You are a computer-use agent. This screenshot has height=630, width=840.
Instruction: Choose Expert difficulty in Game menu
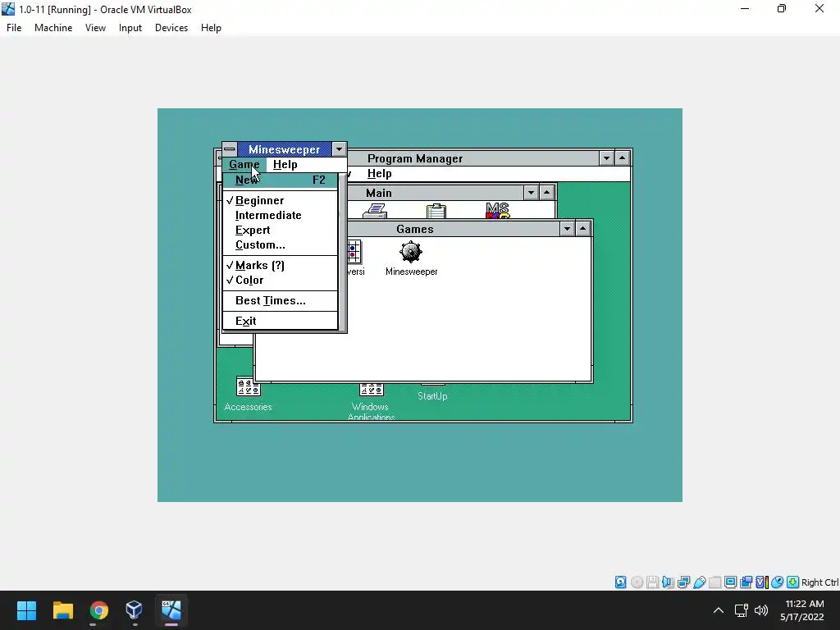(280, 231)
